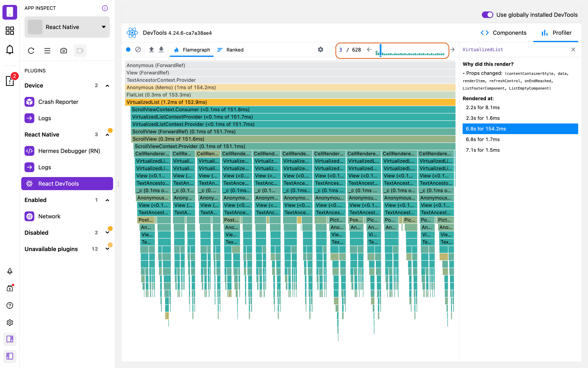The height and width of the screenshot is (368, 588).
Task: Open the issues icon with red badge
Action: pos(10,81)
